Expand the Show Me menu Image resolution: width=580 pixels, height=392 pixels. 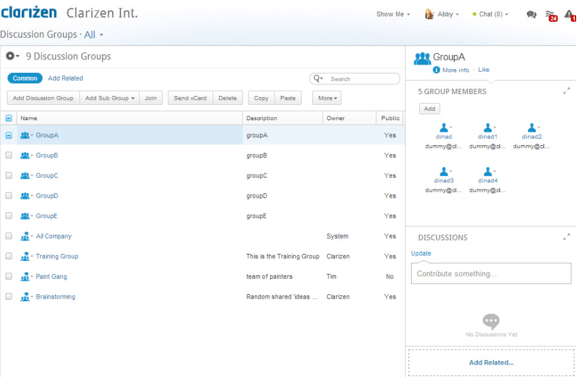click(392, 14)
